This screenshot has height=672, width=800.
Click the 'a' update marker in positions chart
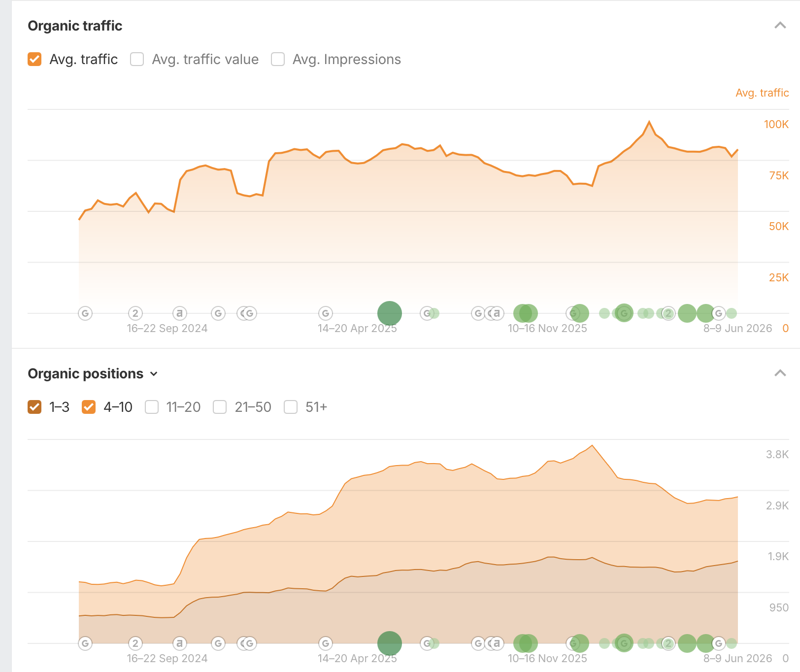point(180,643)
